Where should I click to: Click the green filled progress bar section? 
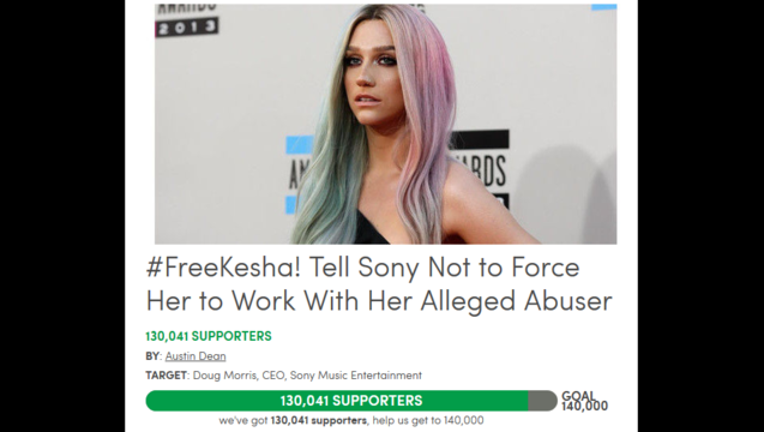(x=337, y=401)
